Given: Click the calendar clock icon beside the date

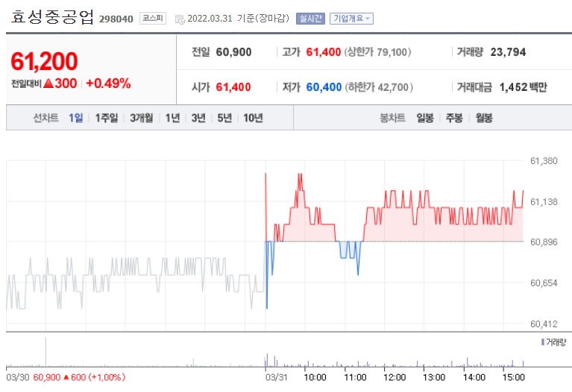Looking at the screenshot, I should pyautogui.click(x=180, y=19).
